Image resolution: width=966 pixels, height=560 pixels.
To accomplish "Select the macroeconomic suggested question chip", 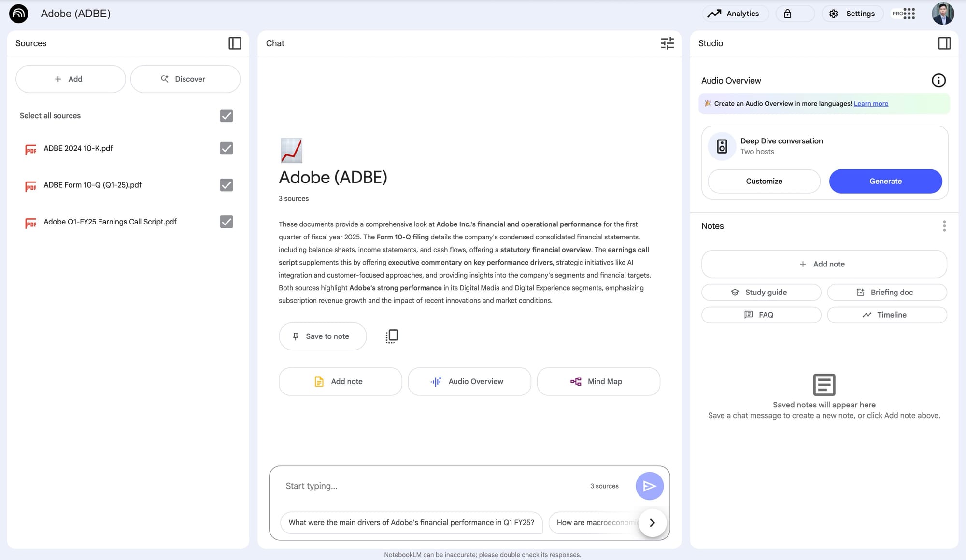I will click(x=594, y=523).
